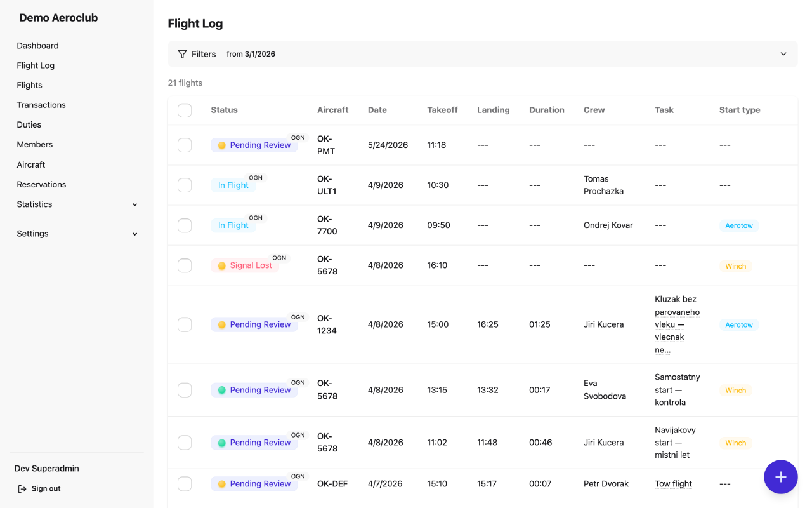
Task: Click In Flight status on OK-7700 row
Action: (233, 225)
